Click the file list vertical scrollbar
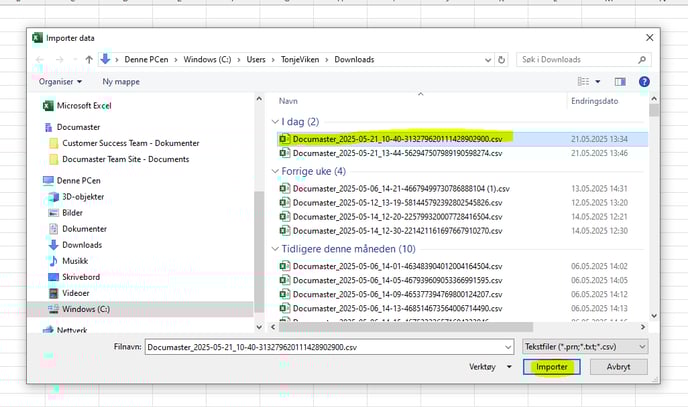The height and width of the screenshot is (407, 688). pos(654,110)
